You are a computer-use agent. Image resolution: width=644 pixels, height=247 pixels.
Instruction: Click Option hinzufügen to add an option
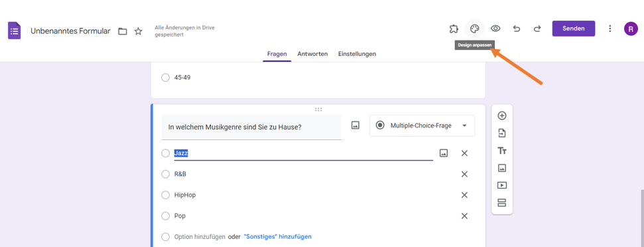coord(200,237)
